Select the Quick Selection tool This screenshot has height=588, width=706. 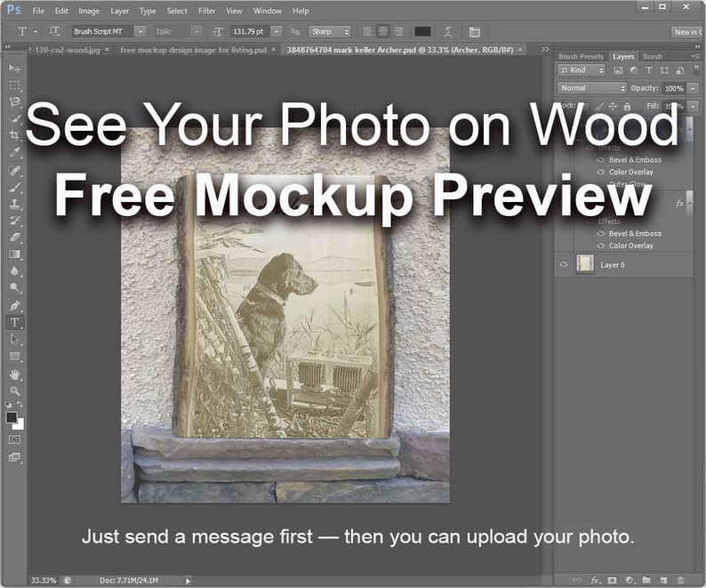[14, 118]
